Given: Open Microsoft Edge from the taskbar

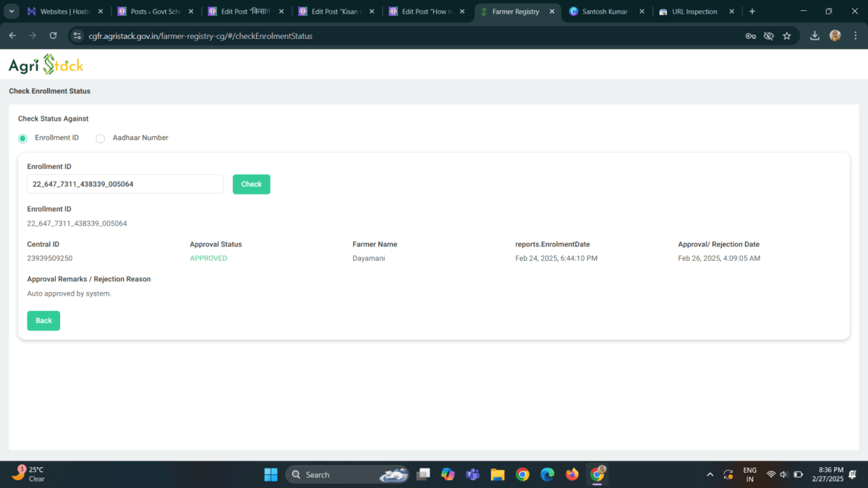Looking at the screenshot, I should pyautogui.click(x=548, y=474).
